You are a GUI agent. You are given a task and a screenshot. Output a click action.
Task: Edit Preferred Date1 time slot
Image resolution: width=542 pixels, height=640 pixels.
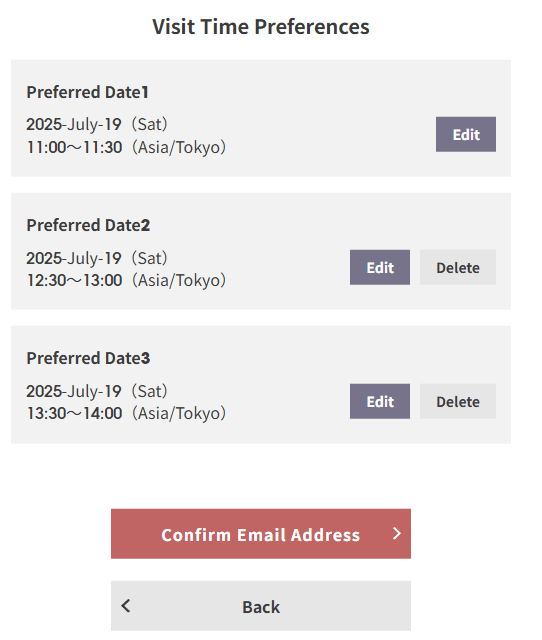coord(466,134)
